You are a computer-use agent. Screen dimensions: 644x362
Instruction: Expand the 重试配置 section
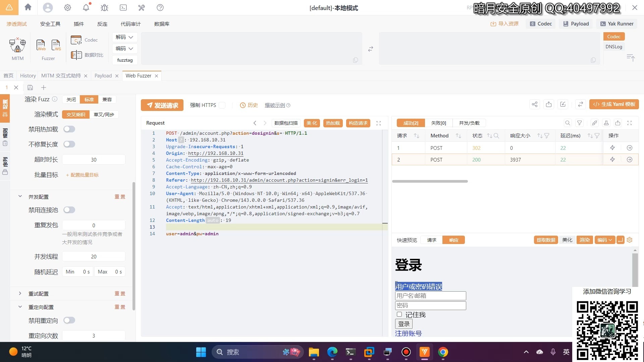tap(20, 294)
